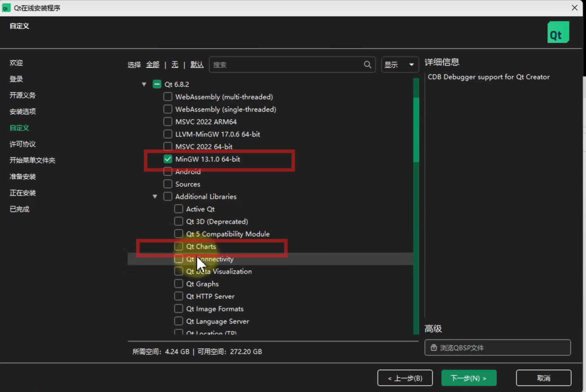Click the Qt Language Server label
The width and height of the screenshot is (586, 392).
coord(218,321)
